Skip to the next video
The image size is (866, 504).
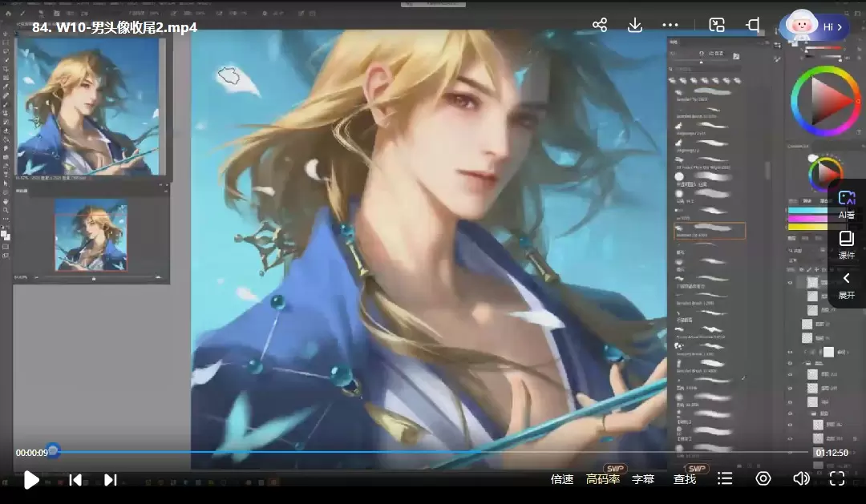pos(111,480)
